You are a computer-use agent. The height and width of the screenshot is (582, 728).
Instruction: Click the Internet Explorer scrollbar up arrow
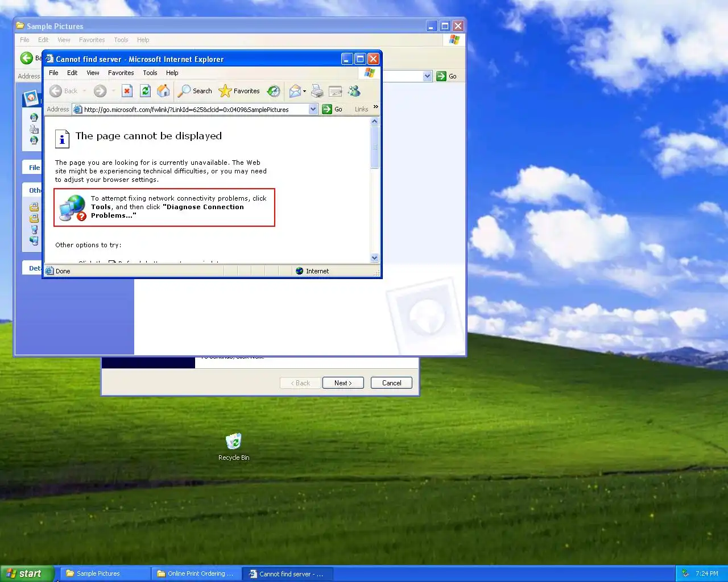(374, 121)
